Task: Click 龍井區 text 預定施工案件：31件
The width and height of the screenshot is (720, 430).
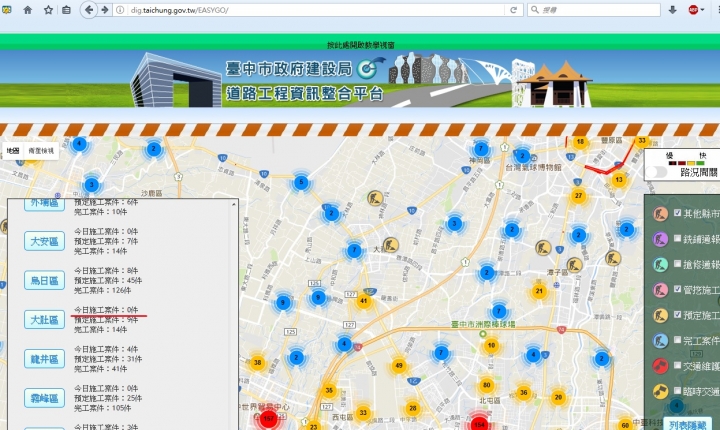Action: (108, 359)
